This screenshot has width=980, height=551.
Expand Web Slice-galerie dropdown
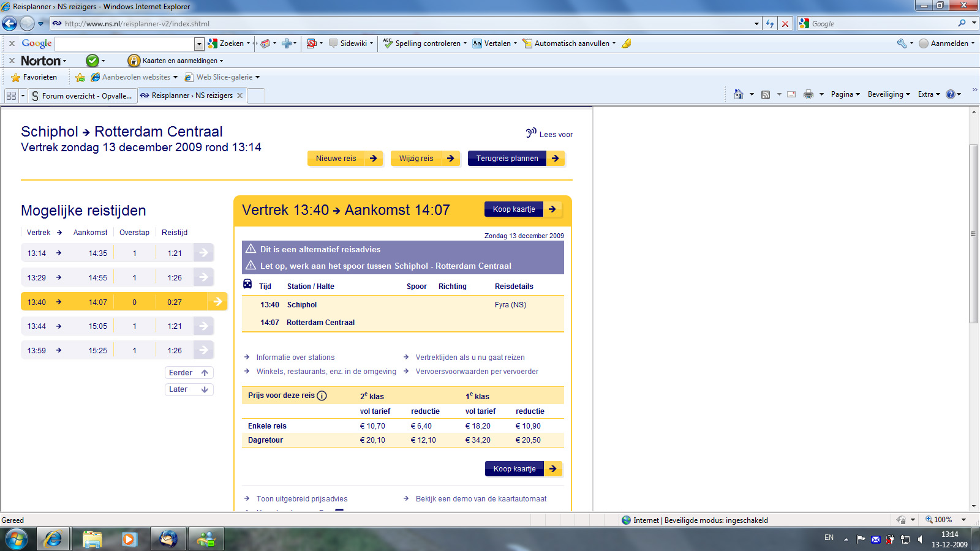257,77
